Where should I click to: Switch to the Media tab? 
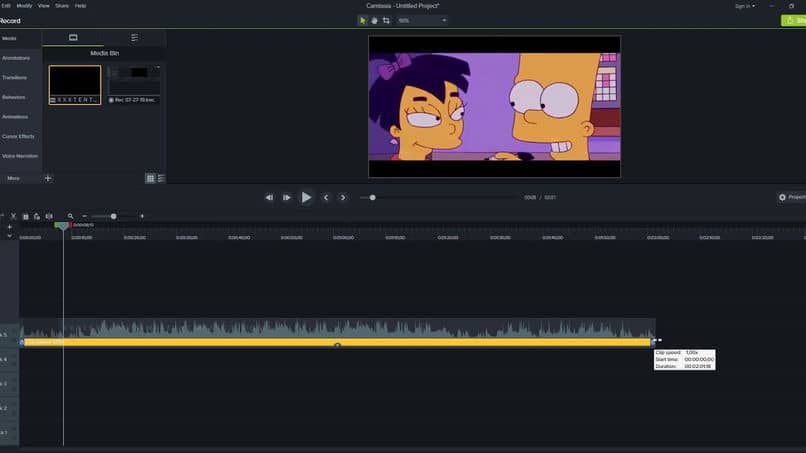(9, 38)
